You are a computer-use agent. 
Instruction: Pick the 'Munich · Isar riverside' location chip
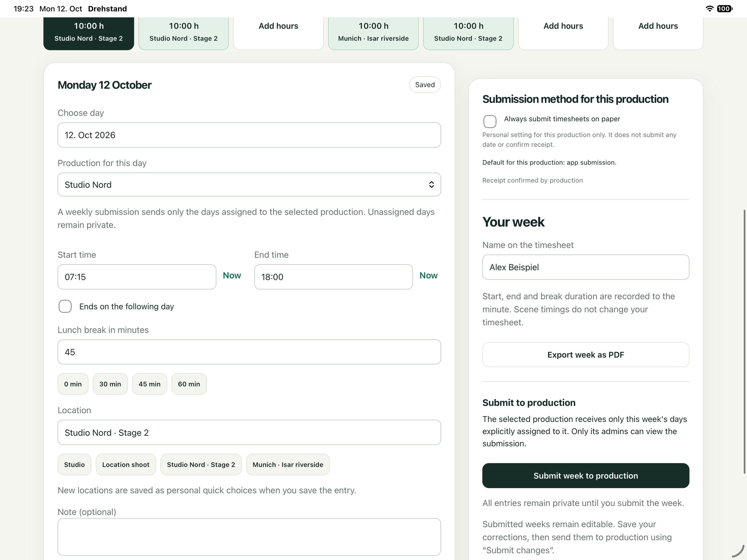click(x=288, y=464)
